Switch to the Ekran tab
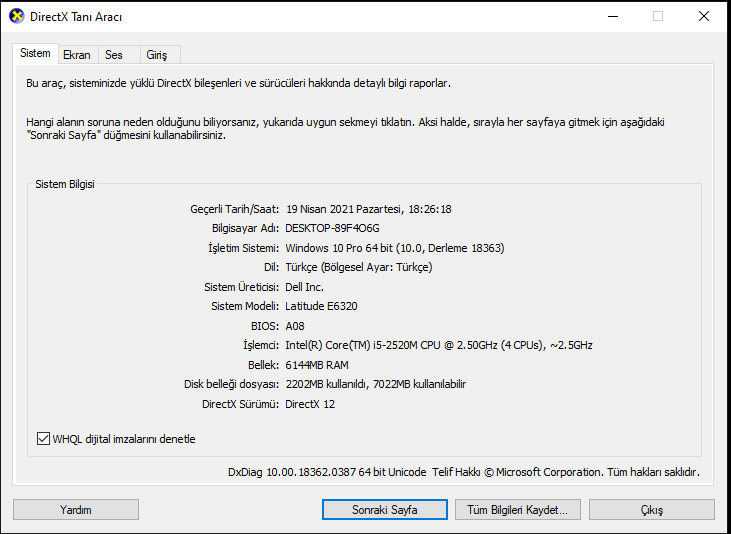Viewport: 731px width, 534px height. [x=78, y=55]
